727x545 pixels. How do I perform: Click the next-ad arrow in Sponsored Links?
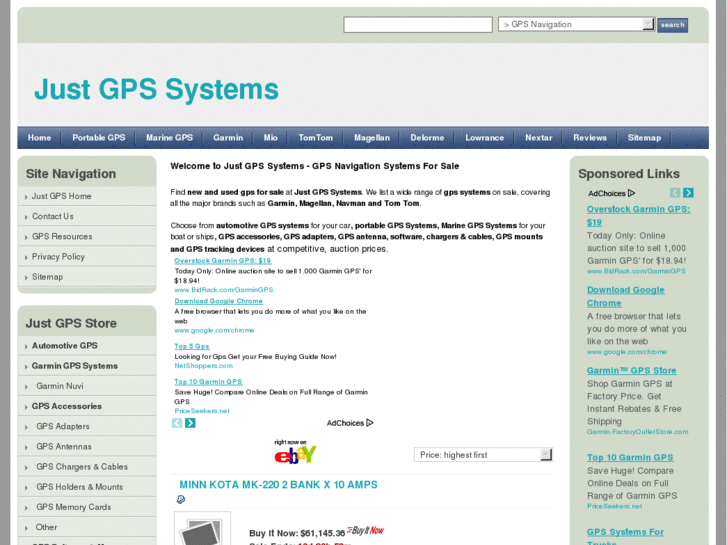point(689,192)
